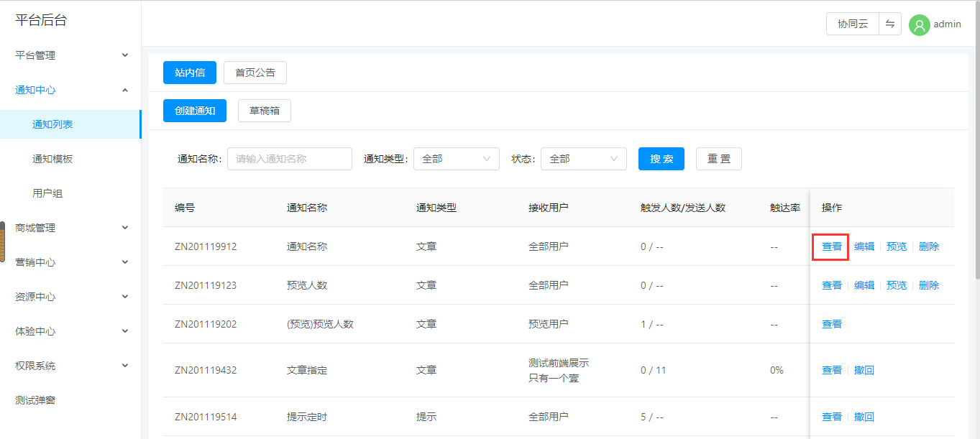Click 查看 for ZN201119912
Viewport: 980px width, 439px height.
click(x=832, y=246)
